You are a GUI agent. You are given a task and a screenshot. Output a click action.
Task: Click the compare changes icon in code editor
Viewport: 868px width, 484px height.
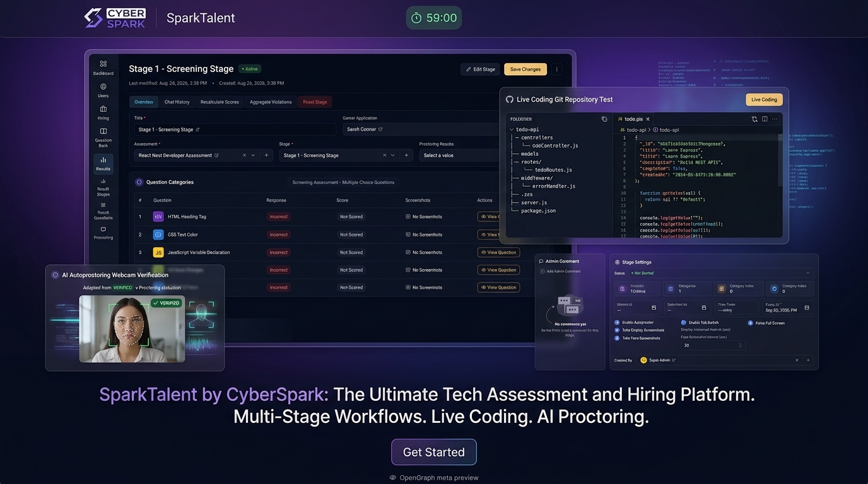tap(754, 118)
